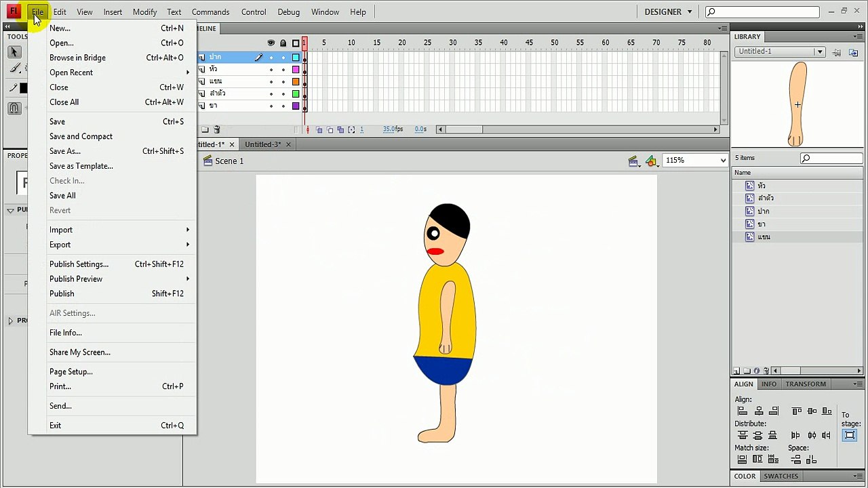Click Scene 1 breadcrumb
The width and height of the screenshot is (868, 488).
(x=229, y=161)
